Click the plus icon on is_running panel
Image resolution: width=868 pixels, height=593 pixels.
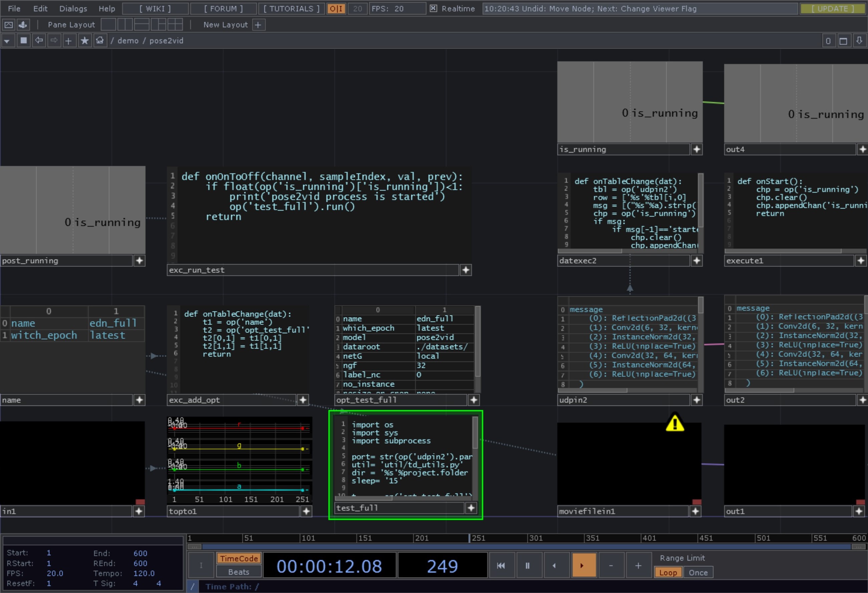(697, 148)
